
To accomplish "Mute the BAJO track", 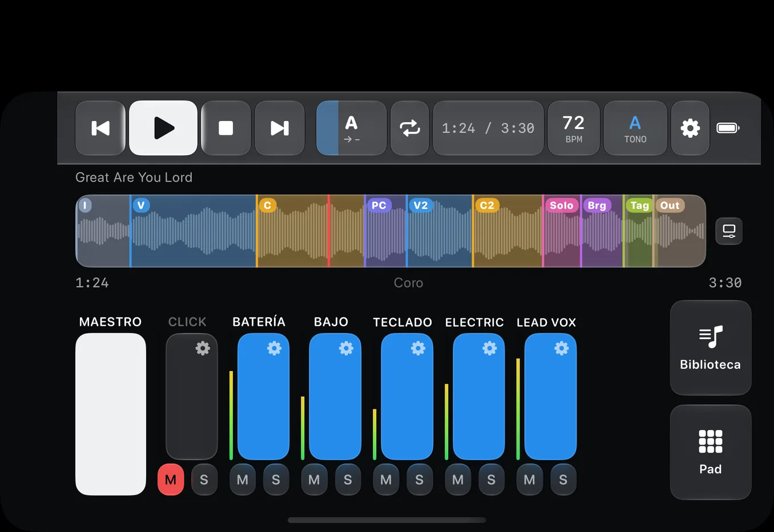I will point(314,479).
